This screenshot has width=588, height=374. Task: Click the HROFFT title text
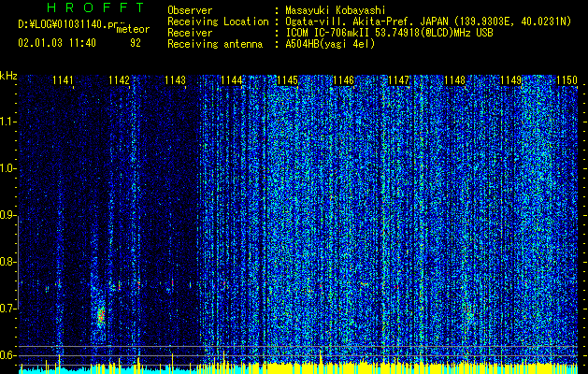coord(95,7)
